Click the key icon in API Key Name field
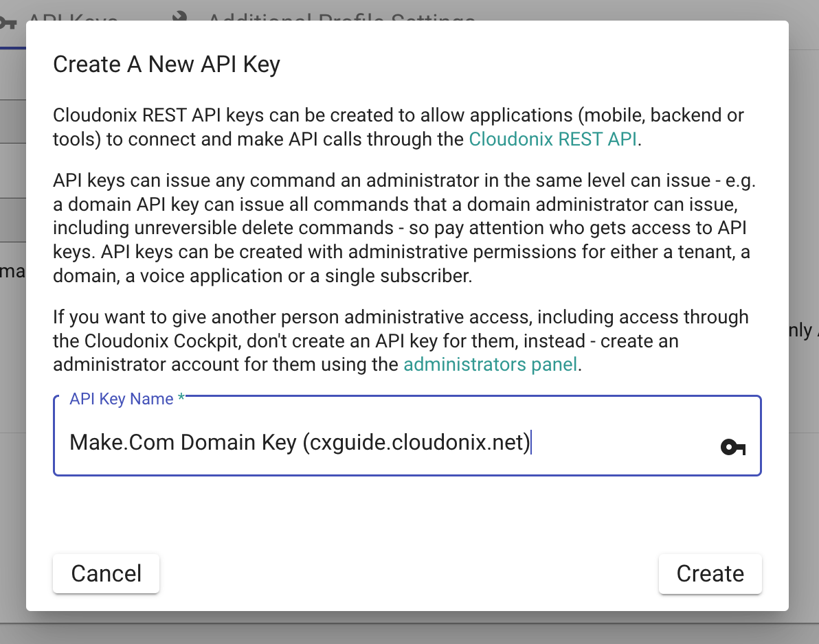 tap(732, 448)
